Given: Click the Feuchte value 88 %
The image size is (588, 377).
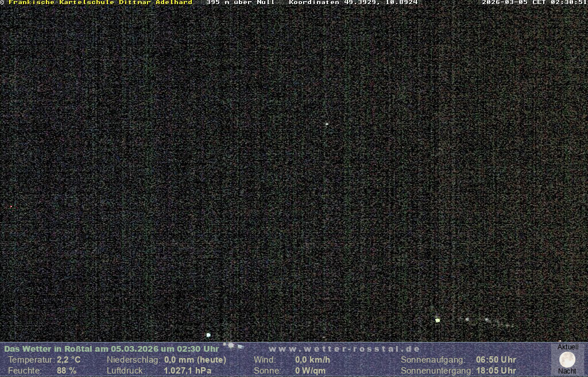Looking at the screenshot, I should 67,371.
